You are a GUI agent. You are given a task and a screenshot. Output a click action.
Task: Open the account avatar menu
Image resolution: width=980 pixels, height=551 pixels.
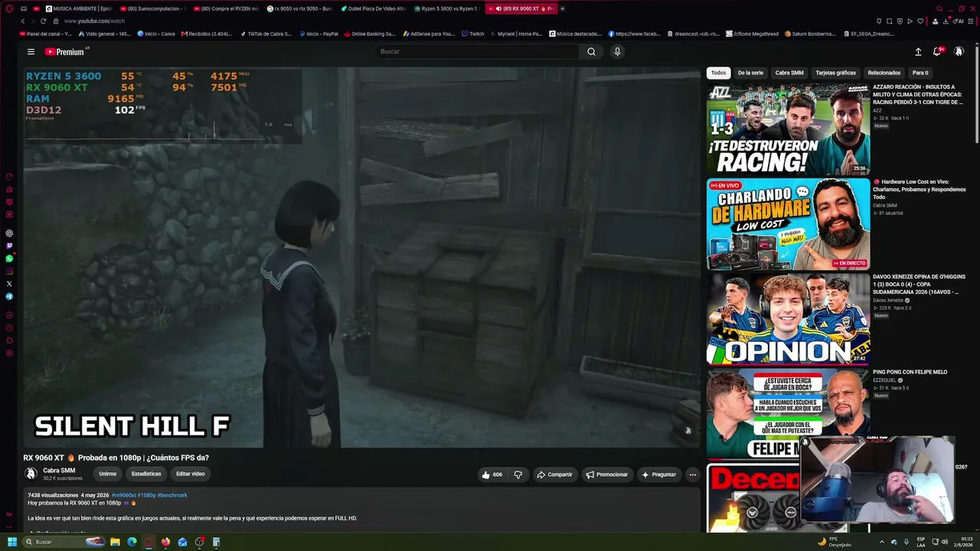point(959,52)
